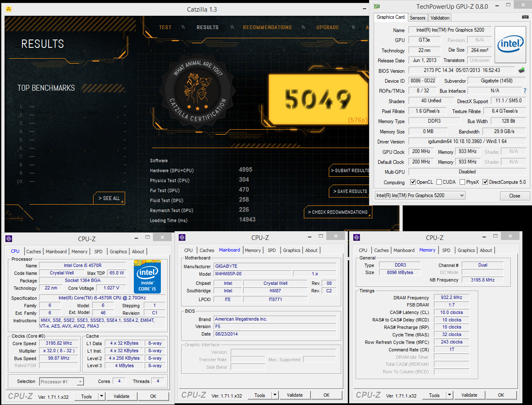
Task: Click CHECK RECOMMENDATIONS in Catzilla
Action: [x=338, y=212]
